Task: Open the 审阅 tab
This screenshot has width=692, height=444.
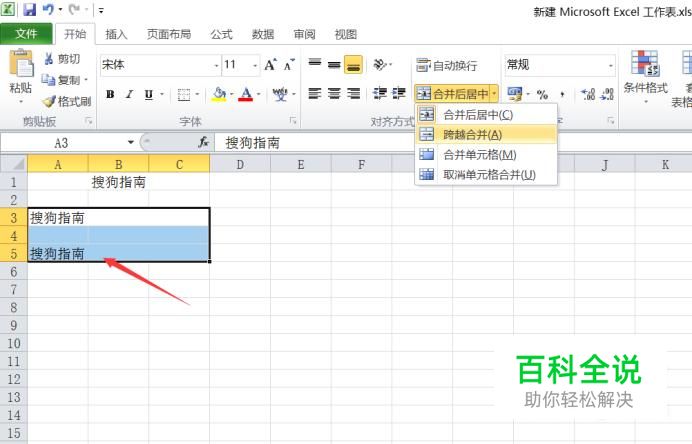Action: 304,34
